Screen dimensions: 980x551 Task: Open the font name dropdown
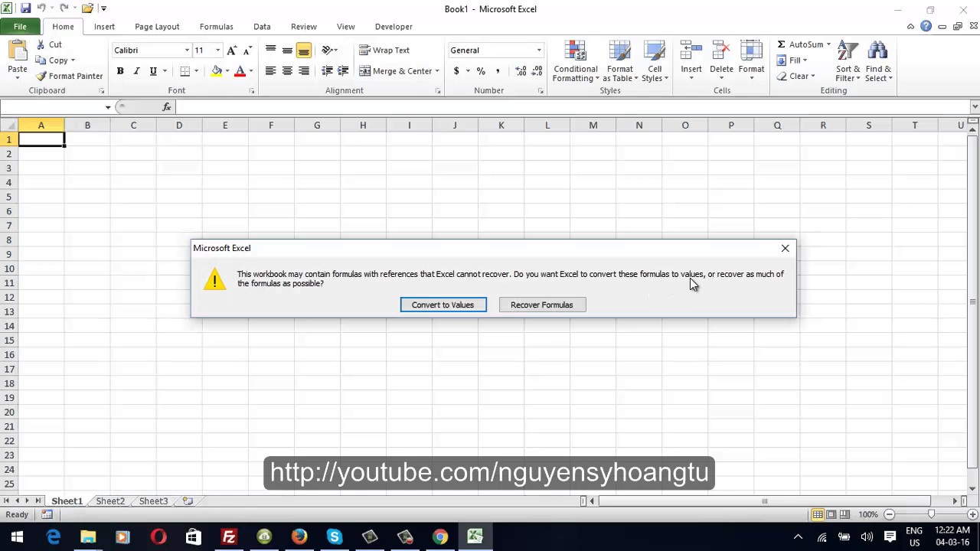pyautogui.click(x=187, y=51)
